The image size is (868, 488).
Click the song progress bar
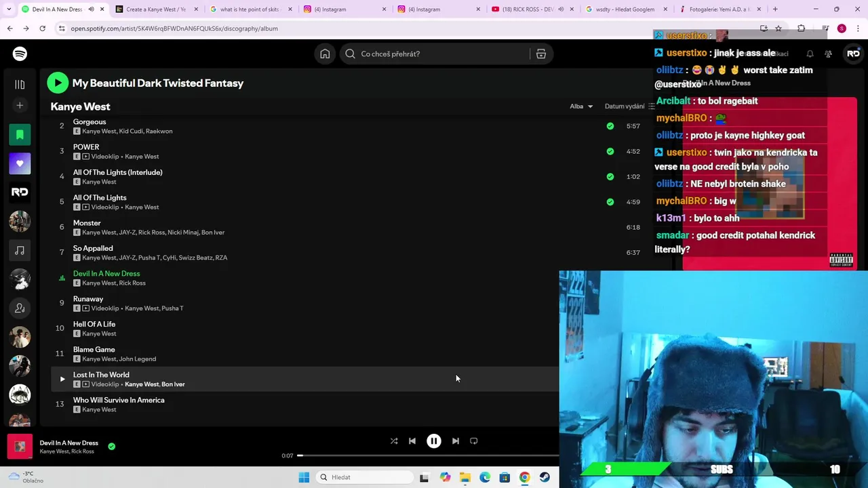pyautogui.click(x=429, y=455)
